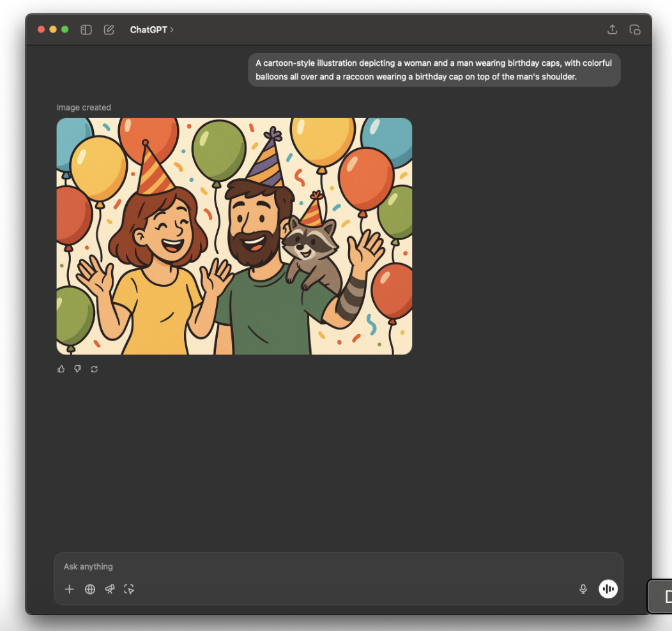Click into the Ask anything field

point(319,566)
